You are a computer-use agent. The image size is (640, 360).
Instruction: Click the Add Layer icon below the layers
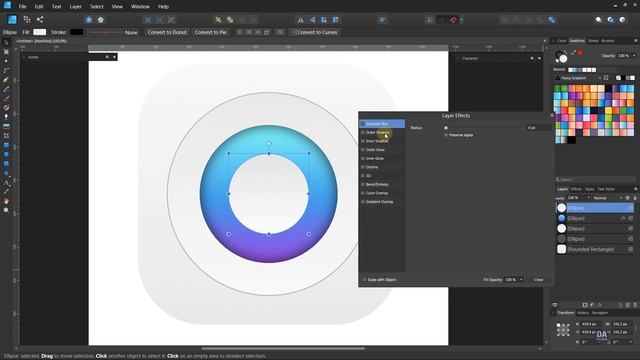(x=620, y=305)
